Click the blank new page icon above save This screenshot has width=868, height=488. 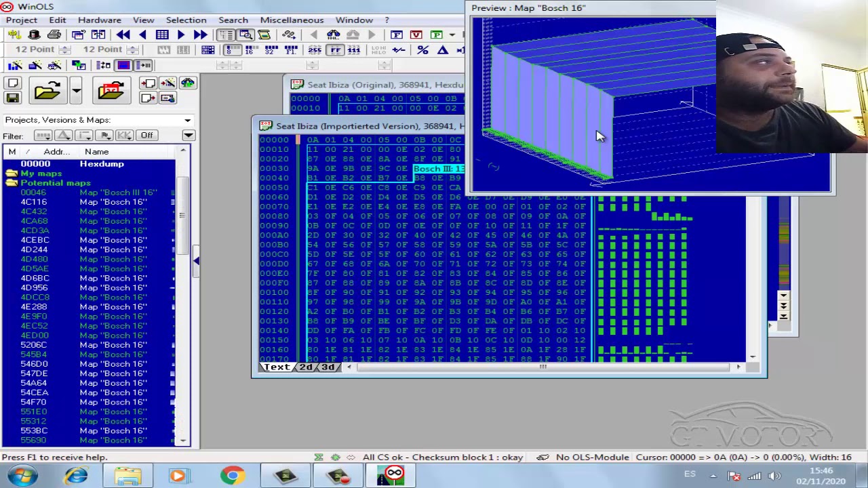(13, 83)
